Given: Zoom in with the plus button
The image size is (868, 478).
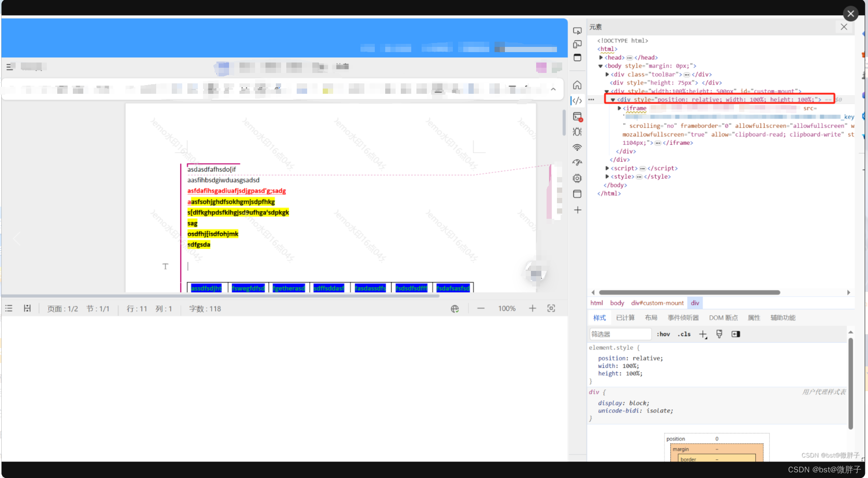Looking at the screenshot, I should (x=532, y=309).
